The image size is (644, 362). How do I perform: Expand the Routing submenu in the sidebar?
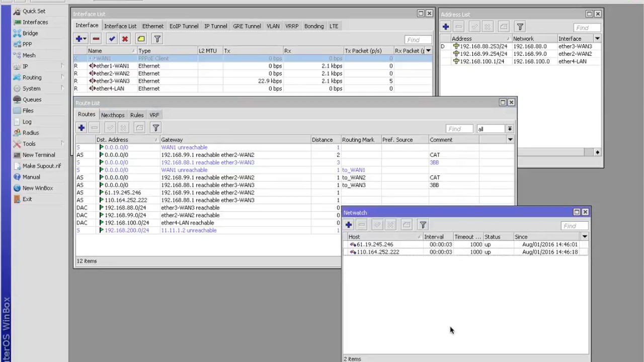[x=62, y=77]
